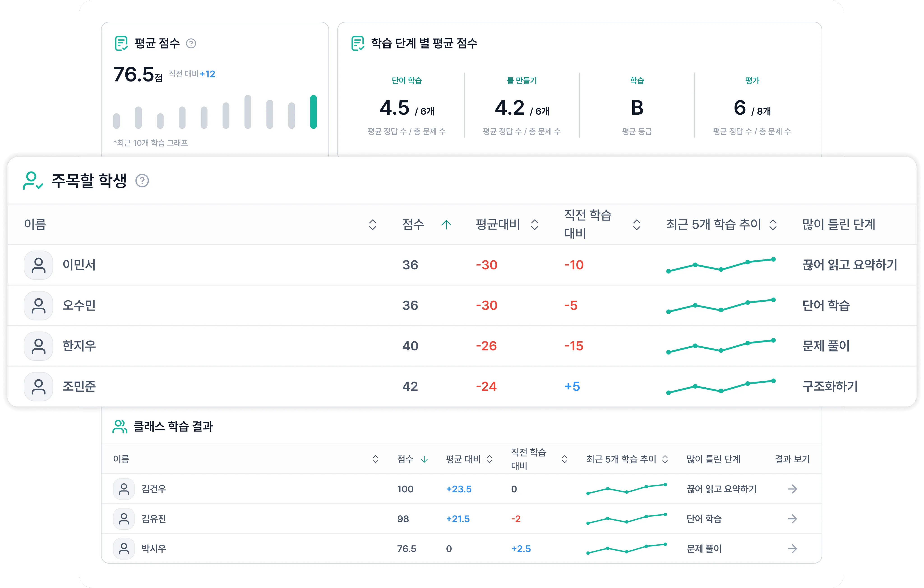
Task: Click the help icon beside 주목할 학생
Action: pos(142,180)
